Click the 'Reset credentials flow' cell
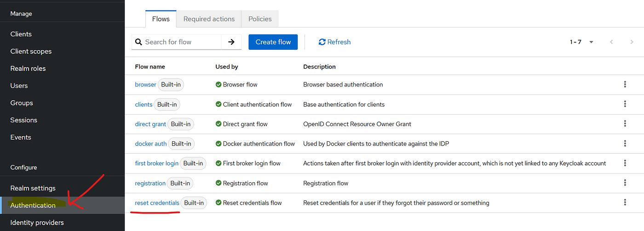Screen dimensions: 644x231 point(248,202)
